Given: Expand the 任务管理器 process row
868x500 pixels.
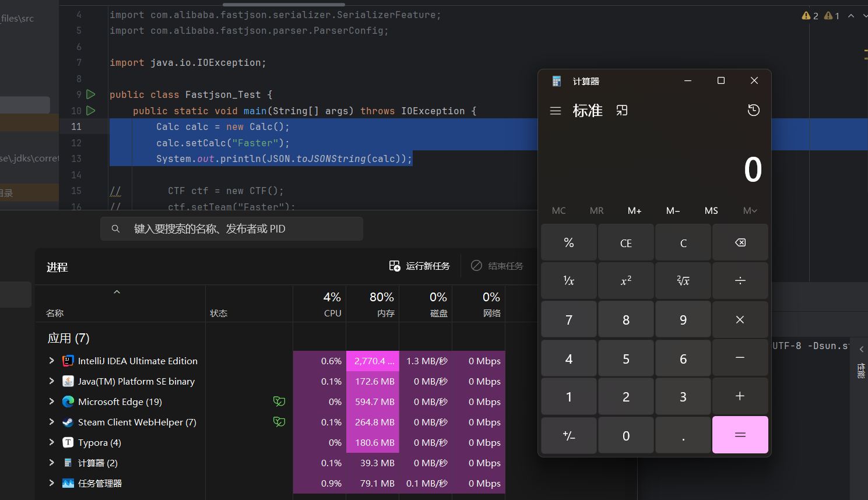Looking at the screenshot, I should (x=51, y=483).
